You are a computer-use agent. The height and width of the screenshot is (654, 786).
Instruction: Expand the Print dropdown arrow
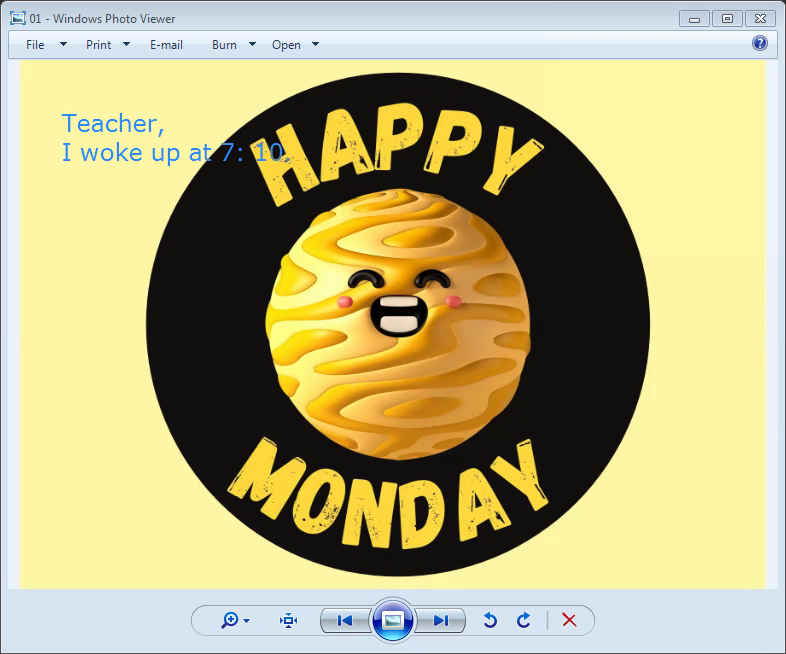(127, 44)
